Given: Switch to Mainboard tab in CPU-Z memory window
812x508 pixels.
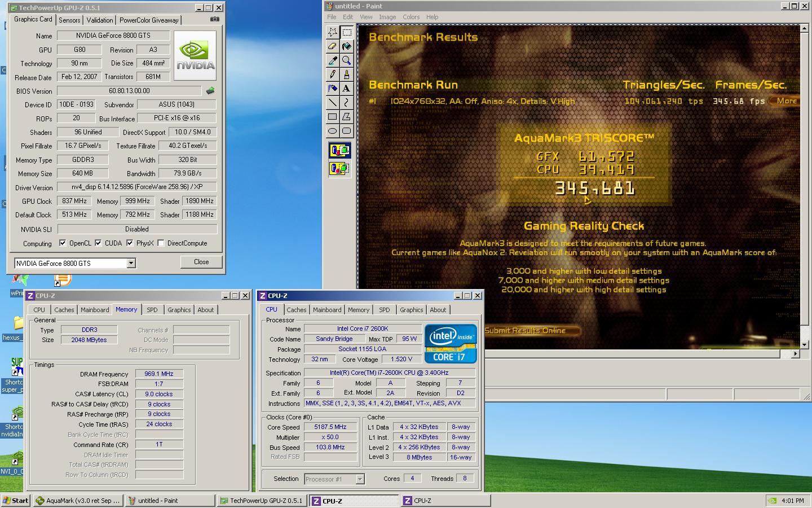Looking at the screenshot, I should click(95, 310).
